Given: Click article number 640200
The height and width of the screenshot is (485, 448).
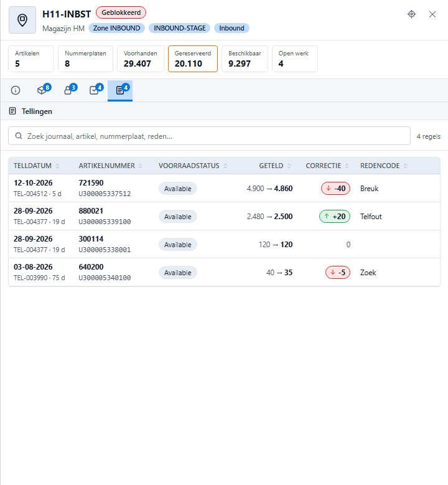Looking at the screenshot, I should pyautogui.click(x=91, y=267).
